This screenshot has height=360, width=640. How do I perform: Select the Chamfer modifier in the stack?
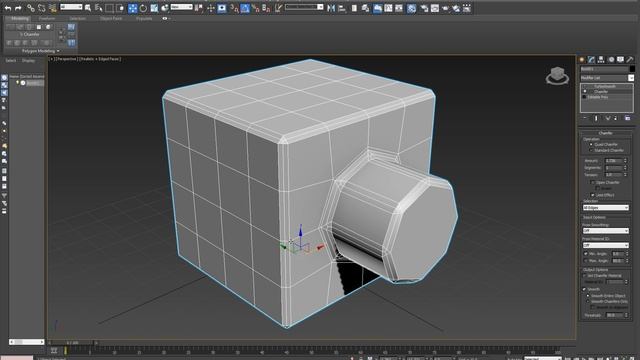point(601,92)
